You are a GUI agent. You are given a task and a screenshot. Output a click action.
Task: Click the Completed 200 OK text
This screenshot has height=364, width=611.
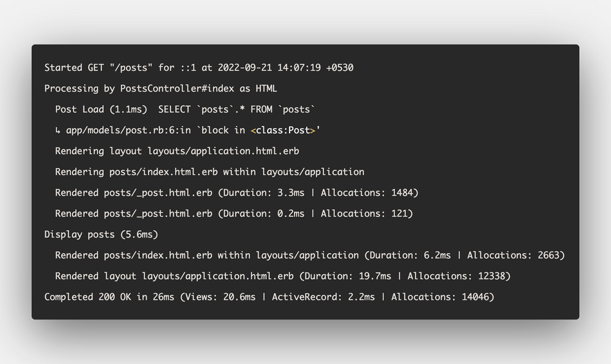point(87,297)
